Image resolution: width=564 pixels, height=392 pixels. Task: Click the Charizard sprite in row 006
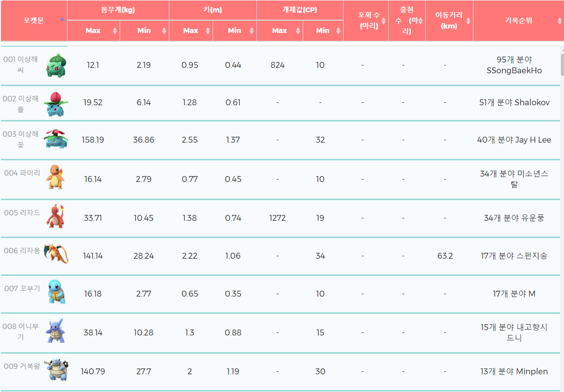[x=56, y=253]
